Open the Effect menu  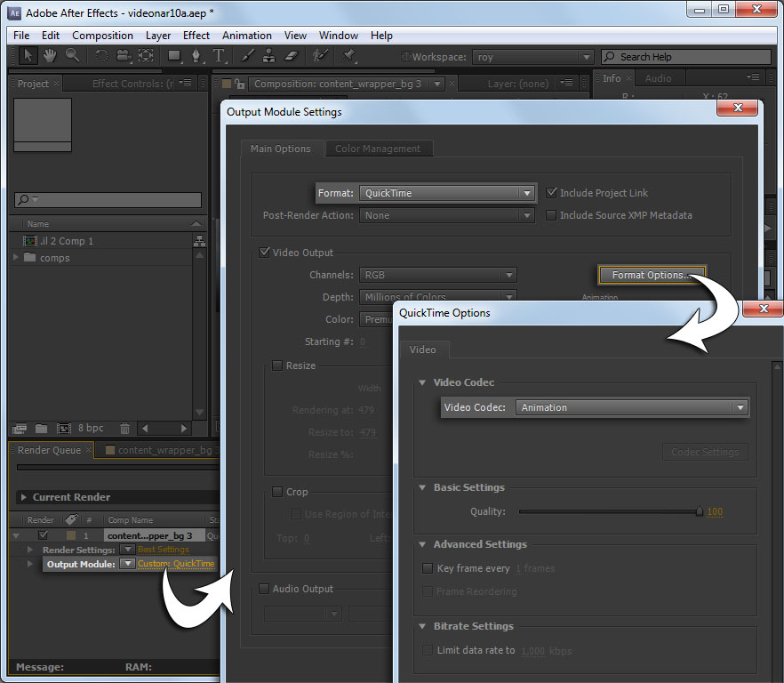point(196,36)
